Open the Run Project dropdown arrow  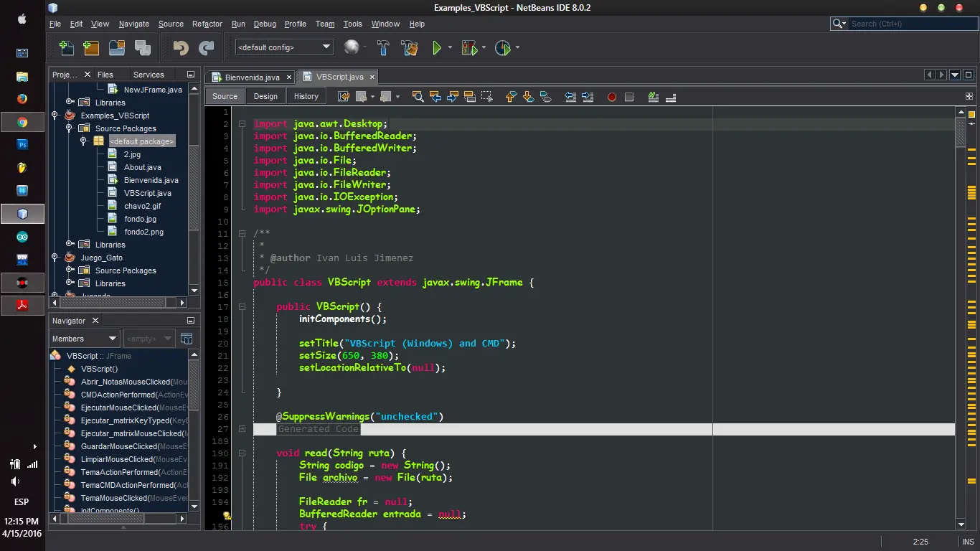tap(450, 48)
